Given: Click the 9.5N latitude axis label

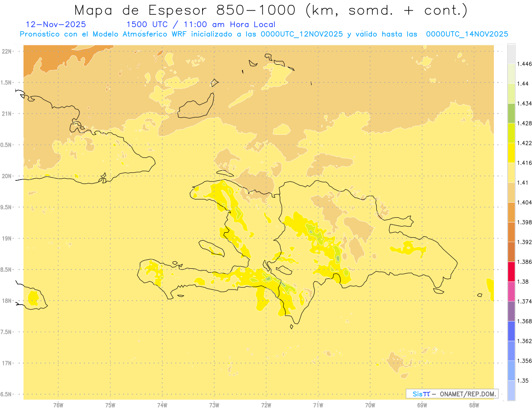Looking at the screenshot, I should pos(7,207).
